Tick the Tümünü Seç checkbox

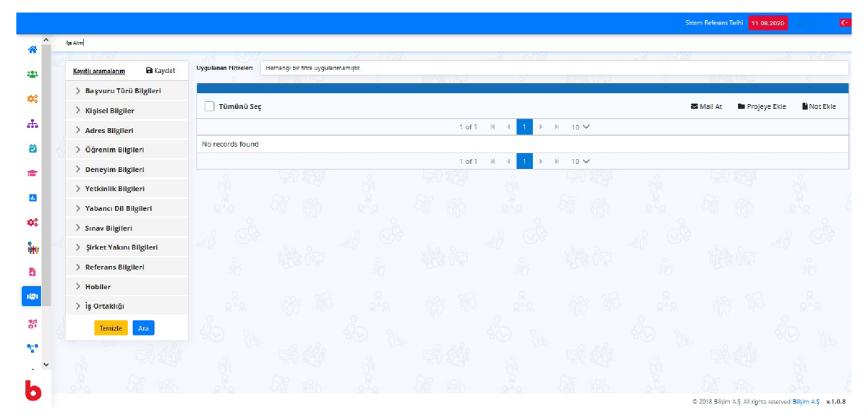click(210, 106)
